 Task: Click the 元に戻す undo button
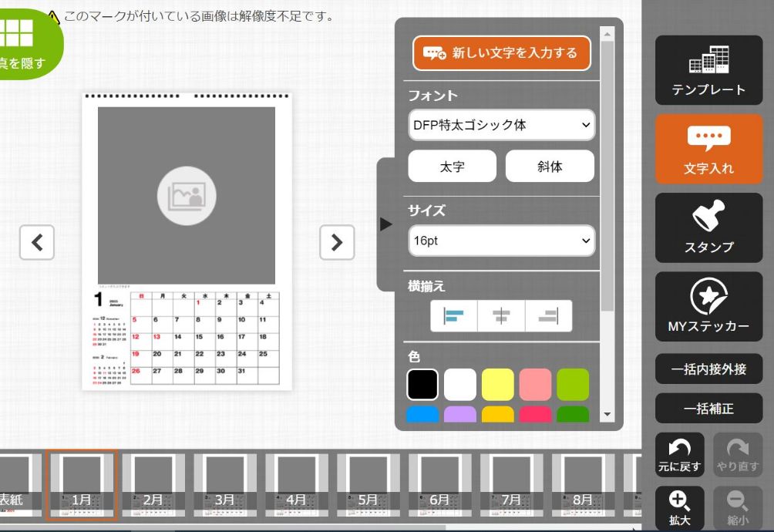pyautogui.click(x=679, y=455)
